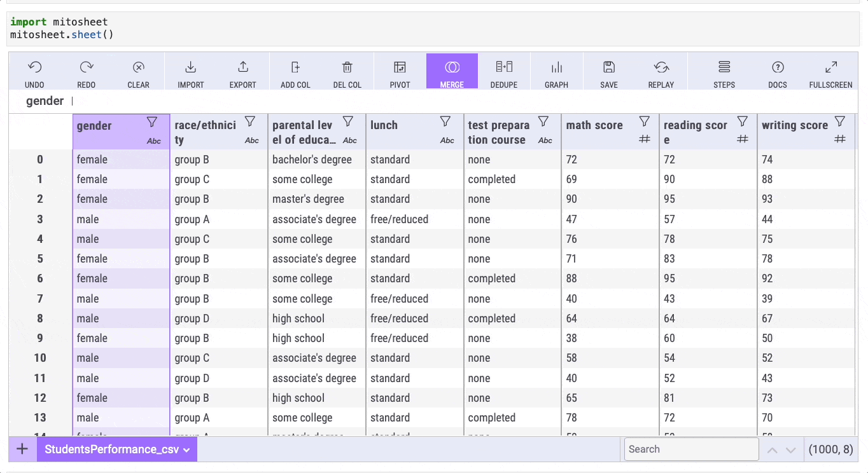Screen dimensions: 868x473
Task: Click the Search input field
Action: click(691, 449)
